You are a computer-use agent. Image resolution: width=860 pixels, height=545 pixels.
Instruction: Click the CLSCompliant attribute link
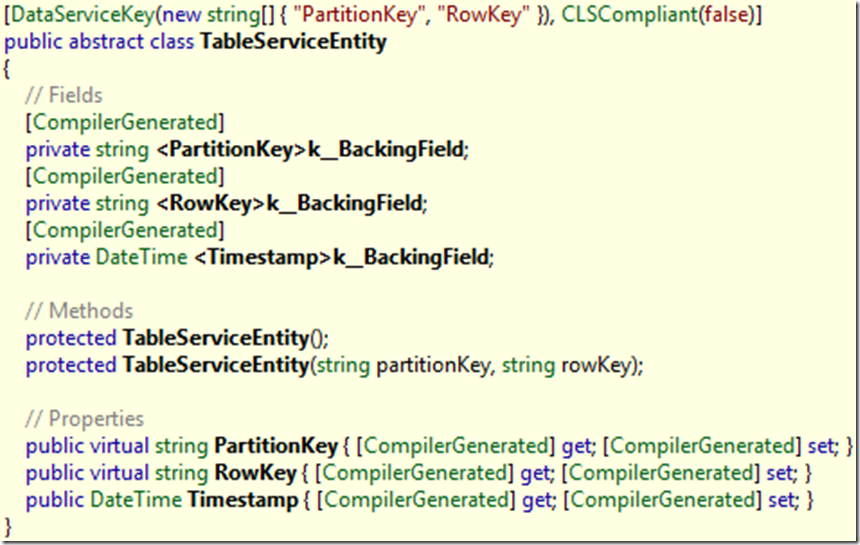pos(630,15)
